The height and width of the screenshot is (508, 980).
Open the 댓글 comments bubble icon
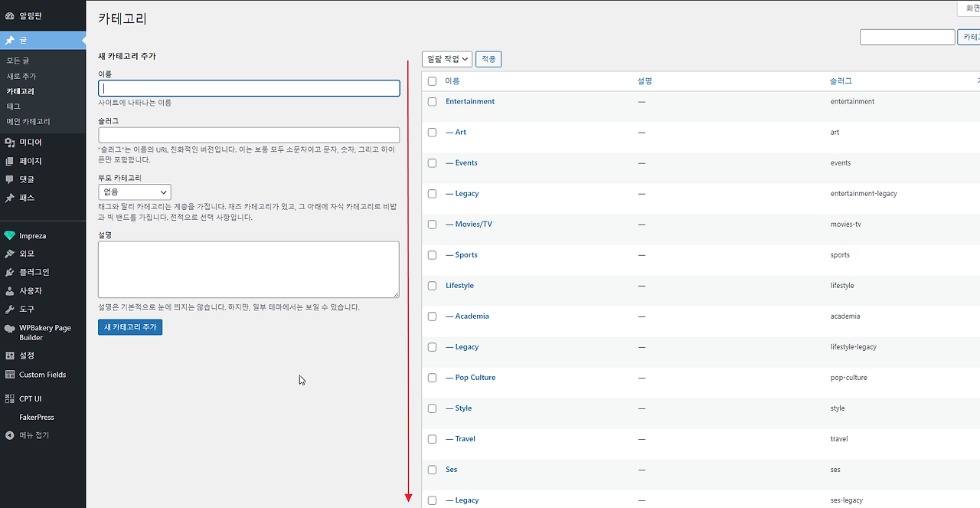point(10,179)
